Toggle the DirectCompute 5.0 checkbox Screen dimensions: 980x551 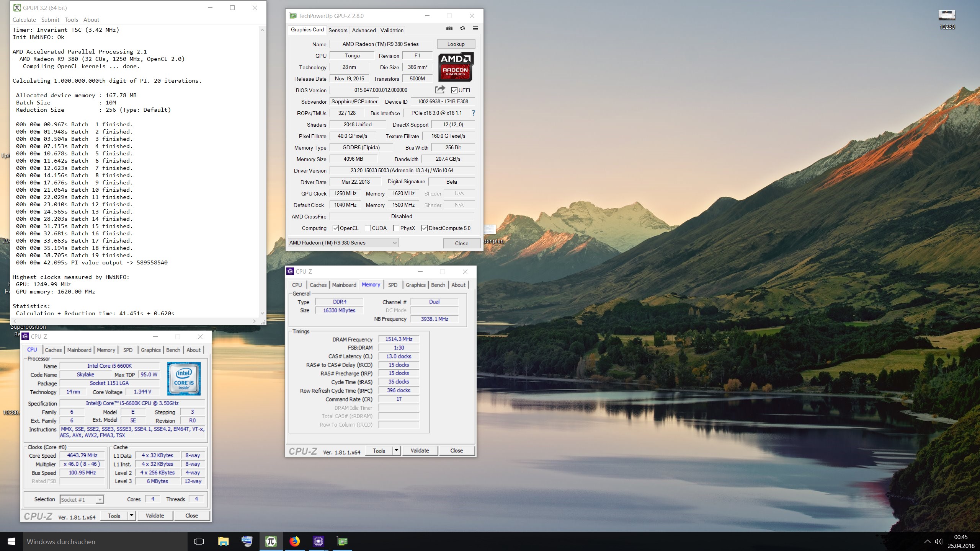[425, 228]
